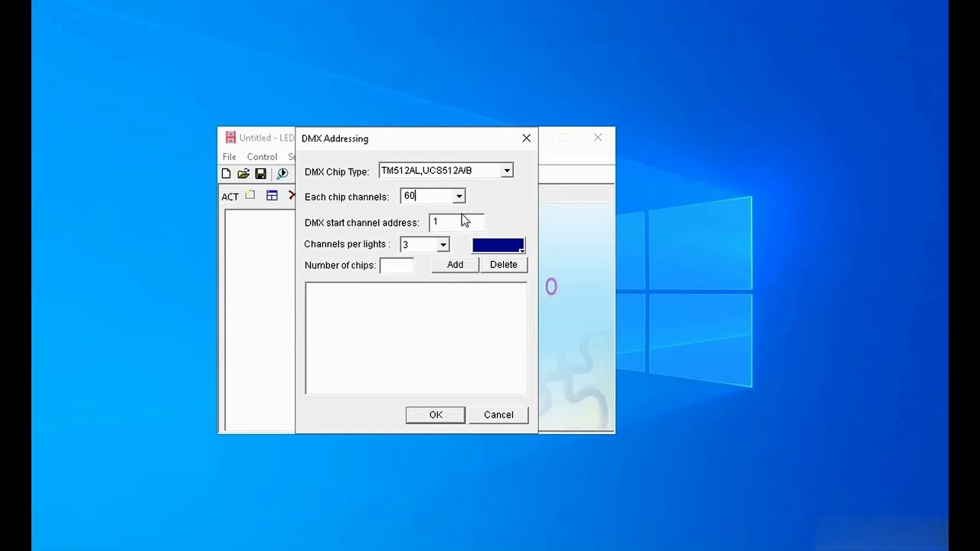The image size is (980, 551).
Task: Click the preview play magnifier icon
Action: [282, 174]
